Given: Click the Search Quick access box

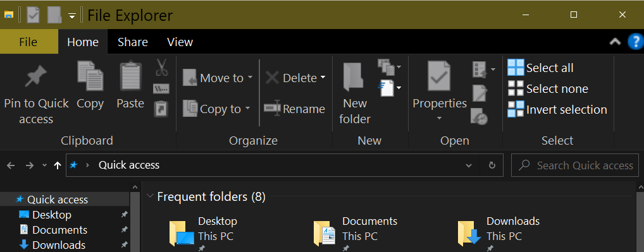Looking at the screenshot, I should tap(575, 165).
